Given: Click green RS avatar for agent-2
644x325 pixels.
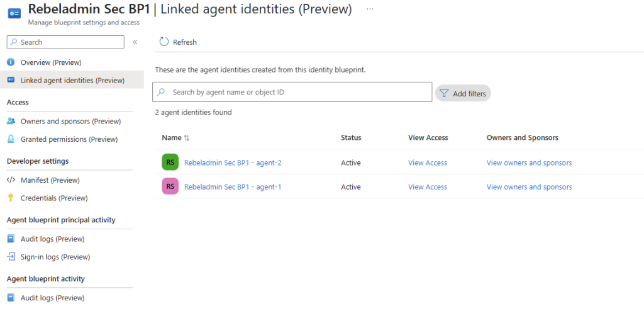Looking at the screenshot, I should coord(170,162).
